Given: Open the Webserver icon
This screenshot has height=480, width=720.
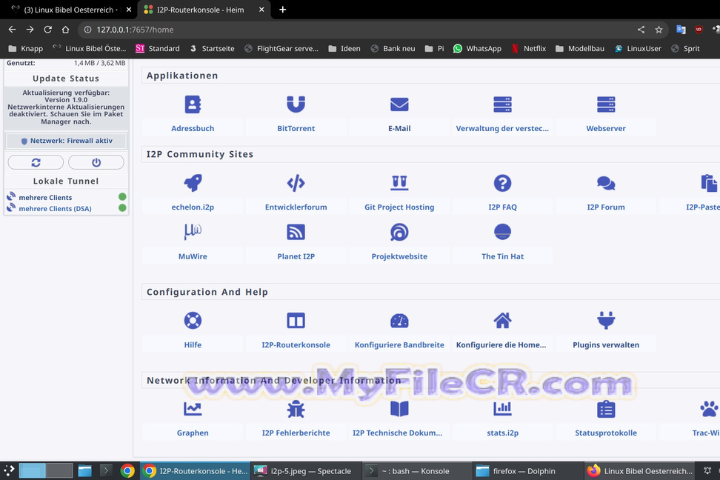Looking at the screenshot, I should point(606,105).
